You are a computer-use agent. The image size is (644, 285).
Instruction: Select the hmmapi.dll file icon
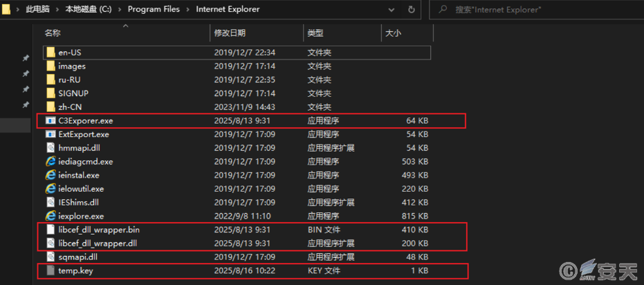50,148
